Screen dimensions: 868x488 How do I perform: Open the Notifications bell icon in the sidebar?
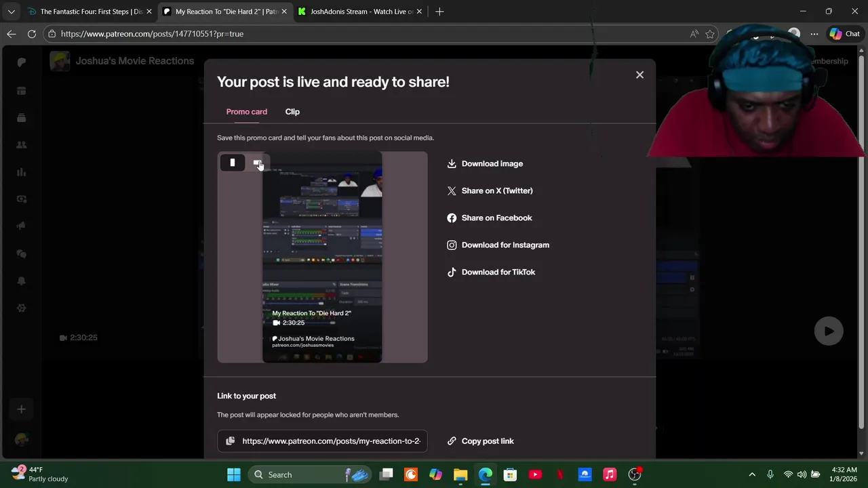pos(21,280)
